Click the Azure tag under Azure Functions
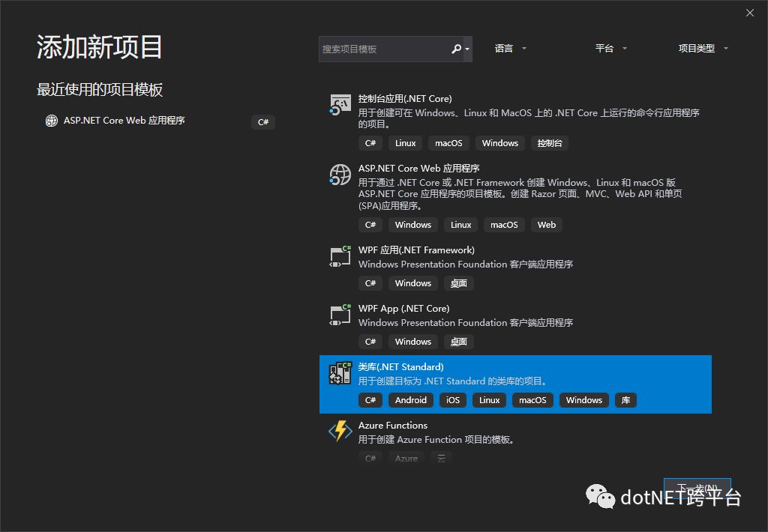The width and height of the screenshot is (768, 532). 406,458
